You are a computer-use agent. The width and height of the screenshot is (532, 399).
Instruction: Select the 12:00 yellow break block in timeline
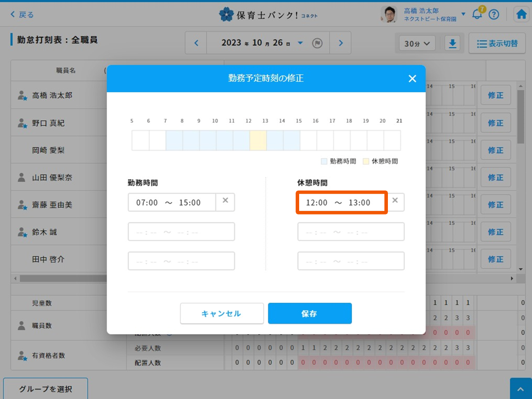click(258, 141)
